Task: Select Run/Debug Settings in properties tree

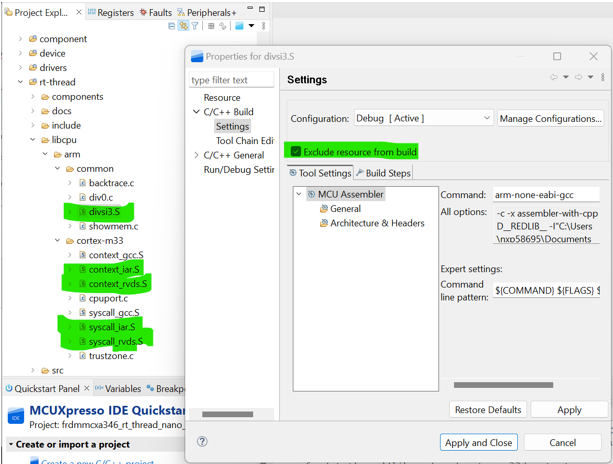Action: click(239, 170)
